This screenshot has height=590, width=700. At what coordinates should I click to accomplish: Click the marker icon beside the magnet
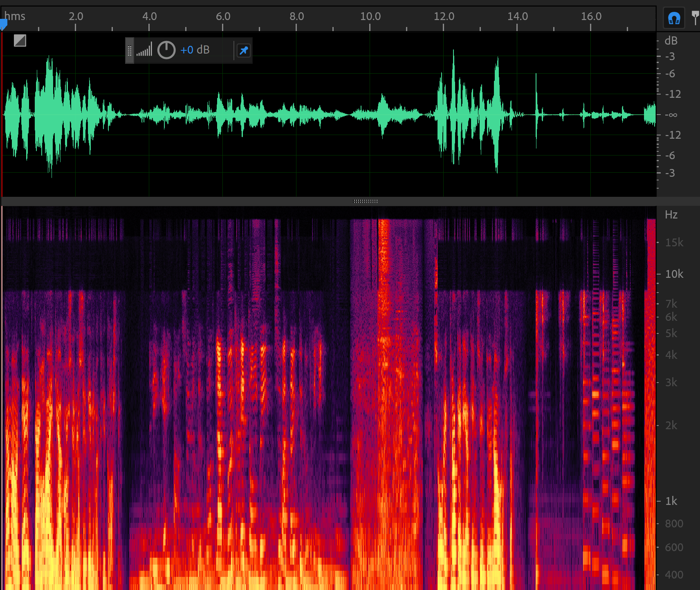695,18
